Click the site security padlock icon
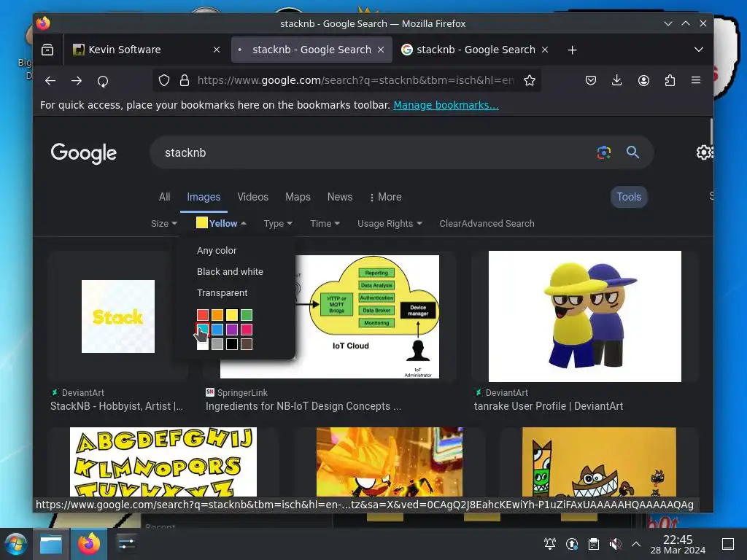747x560 pixels. coord(185,80)
